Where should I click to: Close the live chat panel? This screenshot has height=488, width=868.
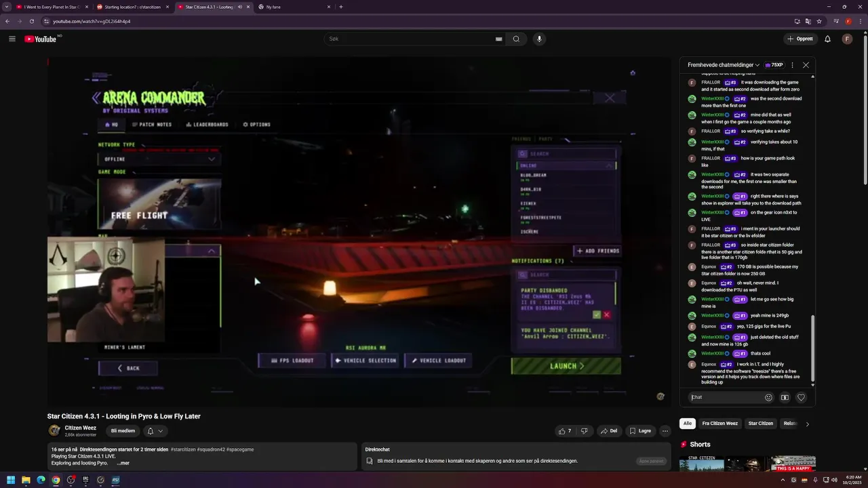(806, 65)
